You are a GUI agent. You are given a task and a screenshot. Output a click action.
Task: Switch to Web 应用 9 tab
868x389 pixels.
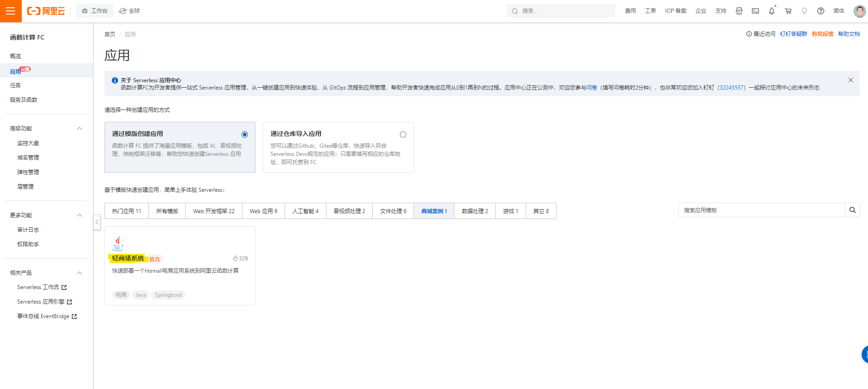263,211
